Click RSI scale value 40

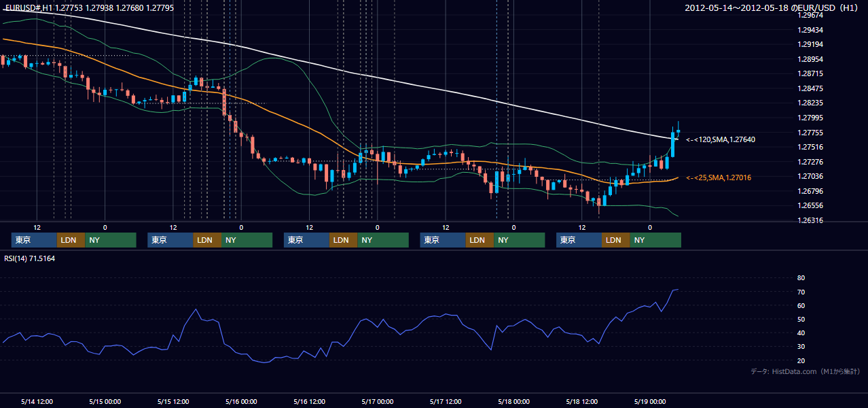point(801,333)
